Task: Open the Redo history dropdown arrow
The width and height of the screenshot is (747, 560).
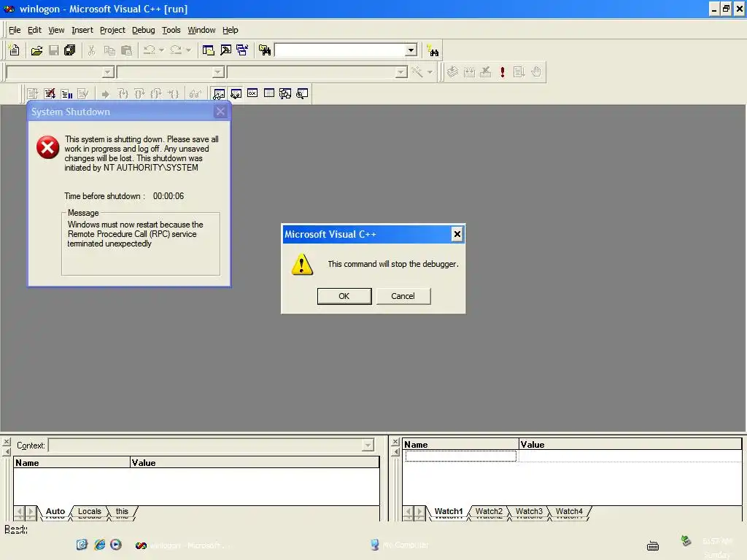Action: point(189,50)
